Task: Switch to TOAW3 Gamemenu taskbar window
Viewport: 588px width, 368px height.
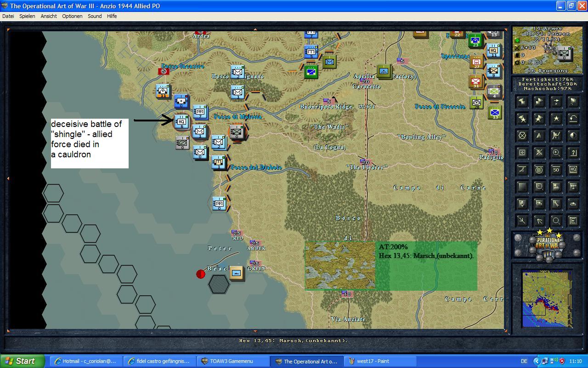Action: pyautogui.click(x=233, y=361)
